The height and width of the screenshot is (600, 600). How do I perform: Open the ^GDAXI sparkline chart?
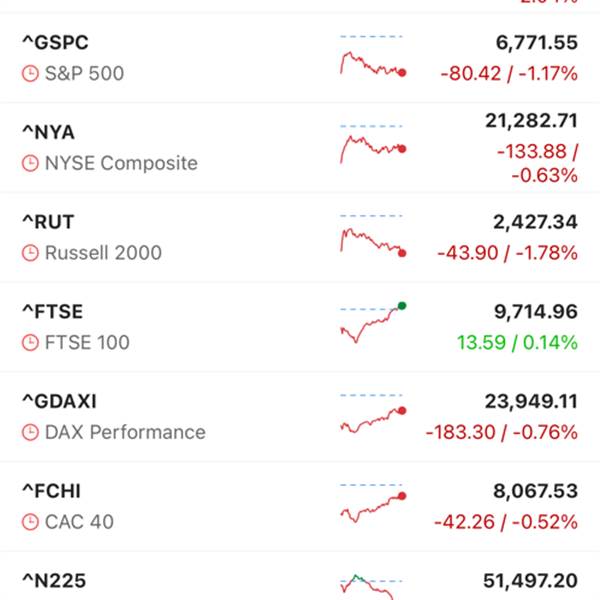click(x=372, y=417)
